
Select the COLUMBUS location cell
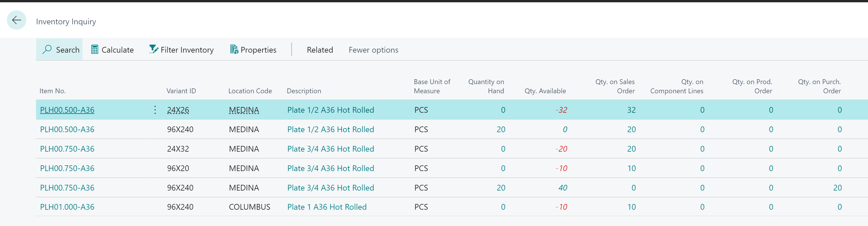(x=249, y=207)
